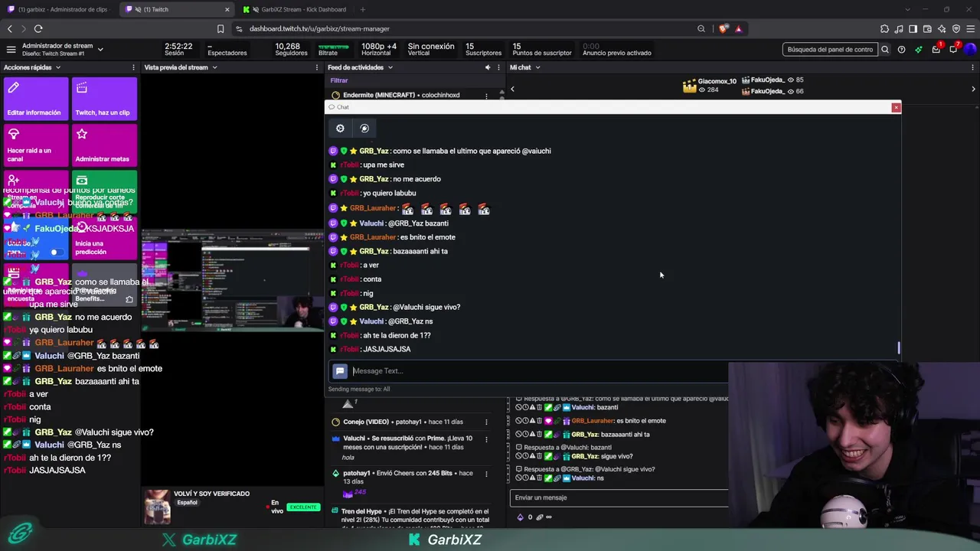
Task: Click the circular icon beside chat settings gear
Action: [364, 129]
